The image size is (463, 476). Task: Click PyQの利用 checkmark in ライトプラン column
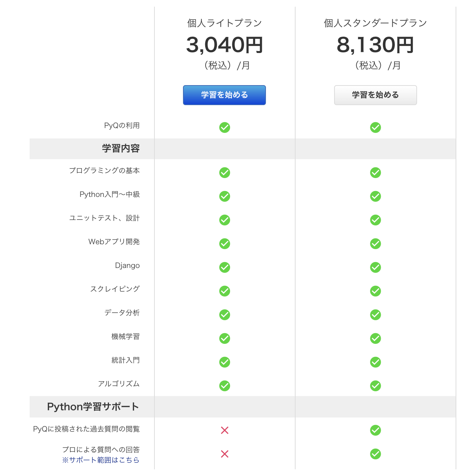pyautogui.click(x=224, y=127)
